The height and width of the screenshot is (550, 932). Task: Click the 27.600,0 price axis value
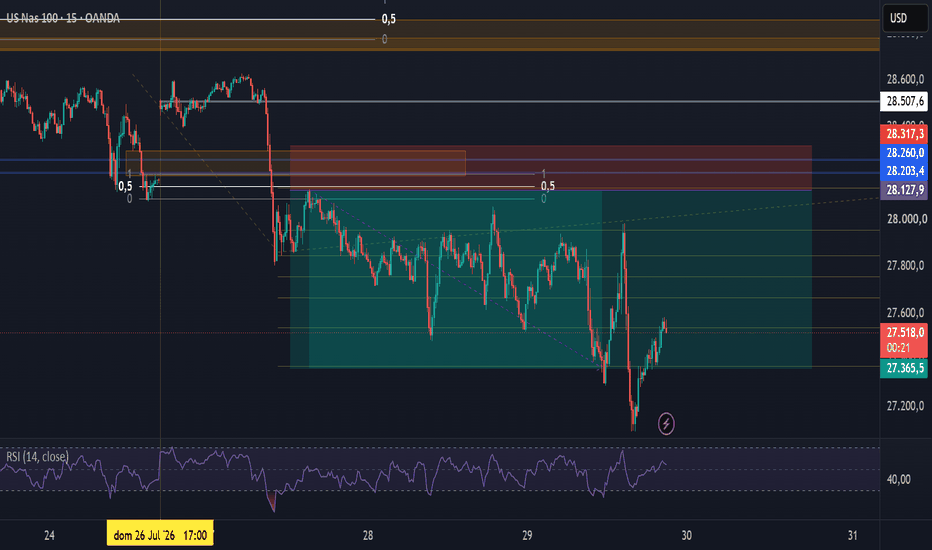point(905,312)
